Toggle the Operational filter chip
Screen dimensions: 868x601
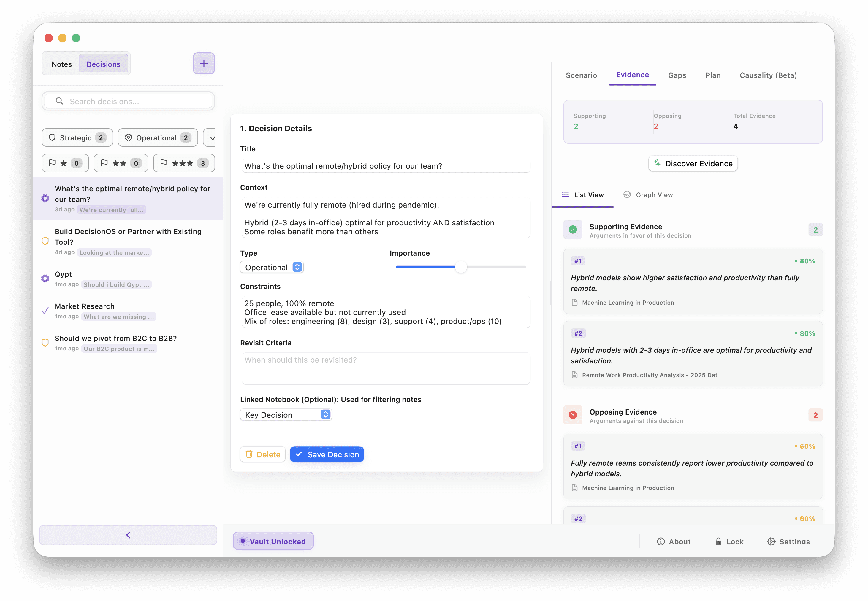click(x=158, y=138)
